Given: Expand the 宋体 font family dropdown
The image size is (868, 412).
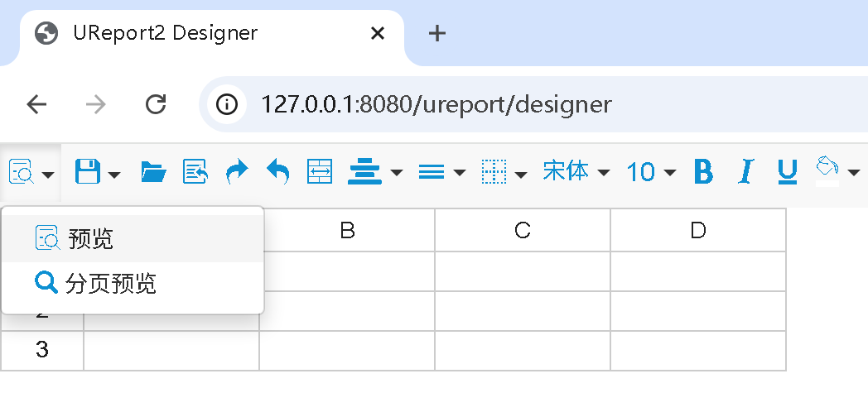Looking at the screenshot, I should [x=576, y=172].
